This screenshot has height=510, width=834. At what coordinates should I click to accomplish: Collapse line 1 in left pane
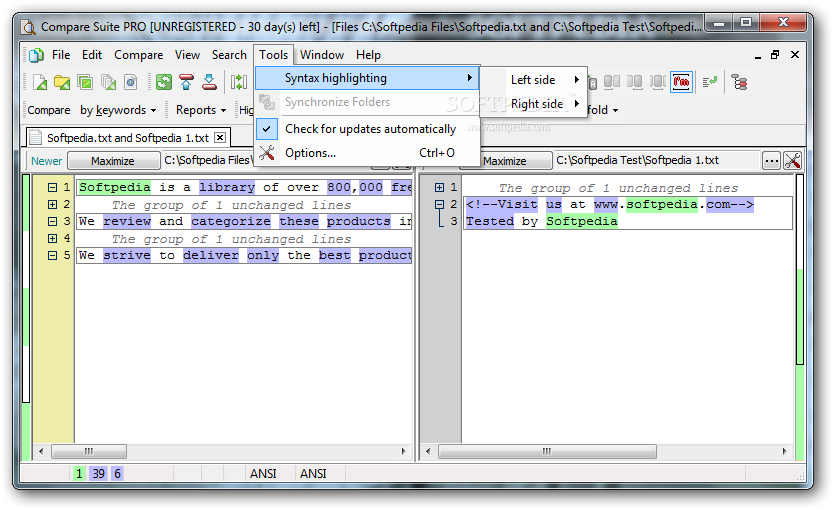coord(52,187)
